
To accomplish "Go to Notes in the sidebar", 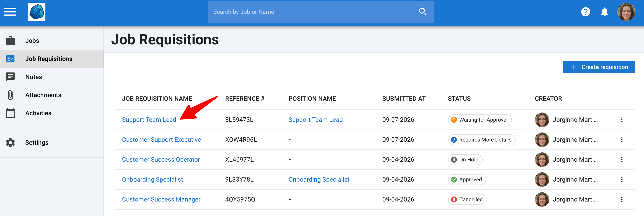I will [52, 77].
